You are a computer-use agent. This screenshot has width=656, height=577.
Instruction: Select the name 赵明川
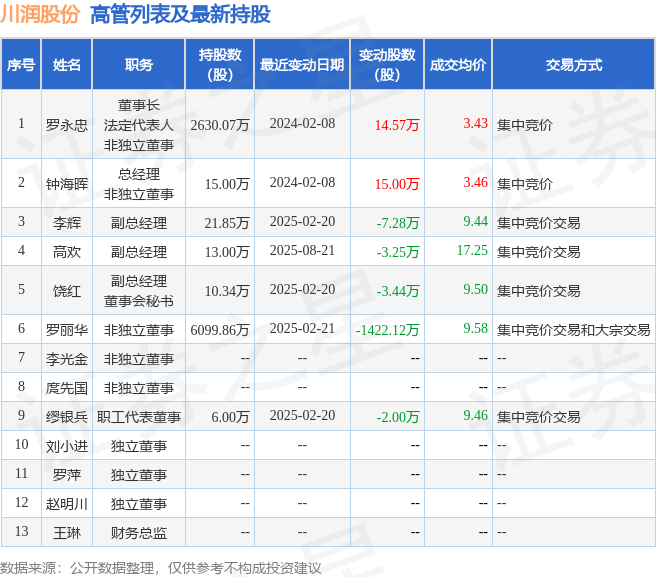pyautogui.click(x=67, y=504)
